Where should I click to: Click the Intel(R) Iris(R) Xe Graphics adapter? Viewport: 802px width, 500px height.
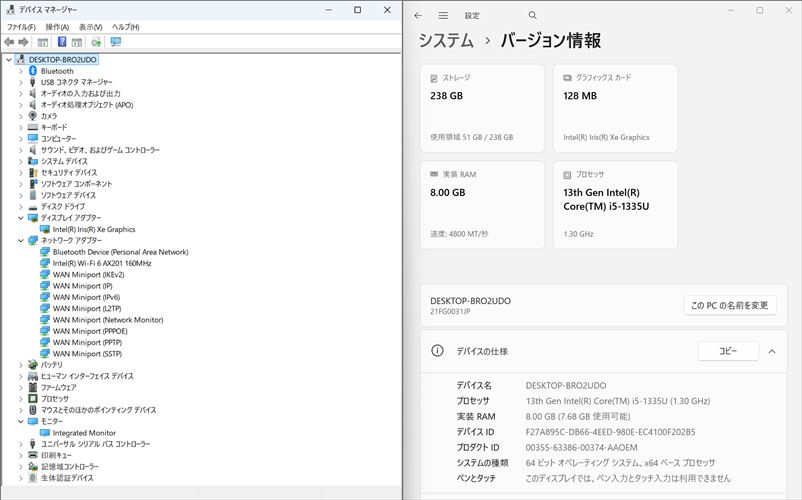[x=93, y=229]
